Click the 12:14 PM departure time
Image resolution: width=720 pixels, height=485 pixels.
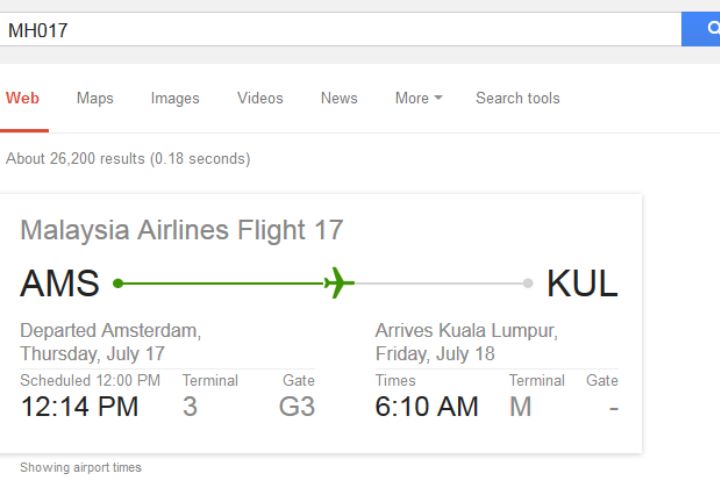point(79,407)
